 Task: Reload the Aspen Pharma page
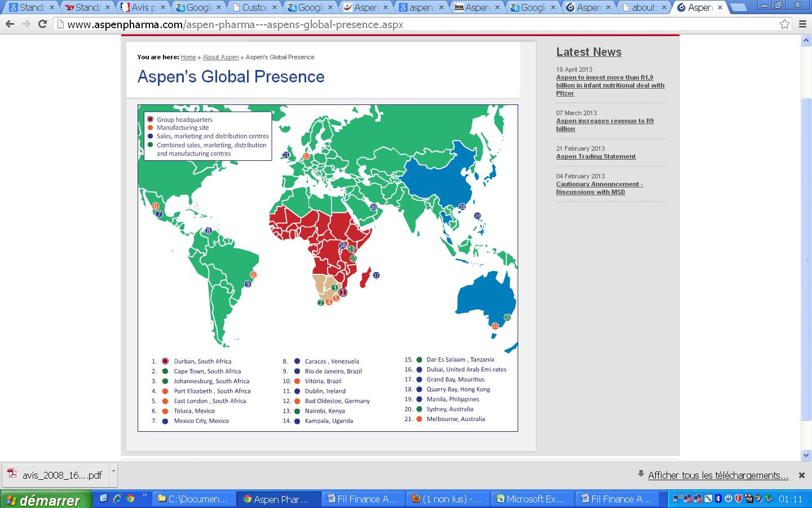tap(42, 24)
